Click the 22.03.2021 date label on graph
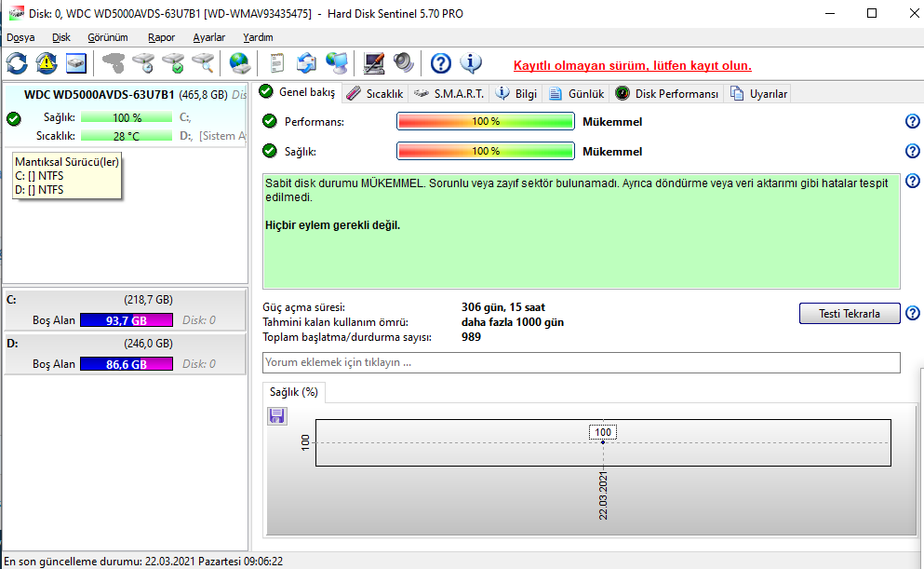 click(x=603, y=495)
